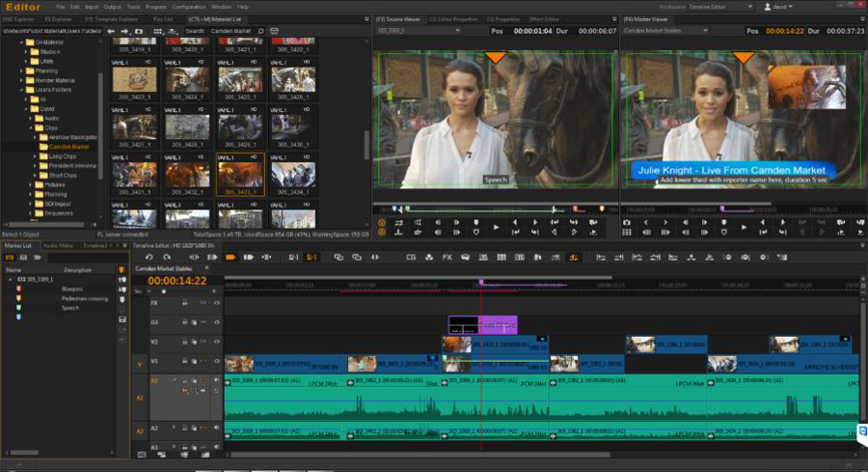868x472 pixels.
Task: Click the snapshot camera icon in Master Viewer
Action: [x=627, y=222]
